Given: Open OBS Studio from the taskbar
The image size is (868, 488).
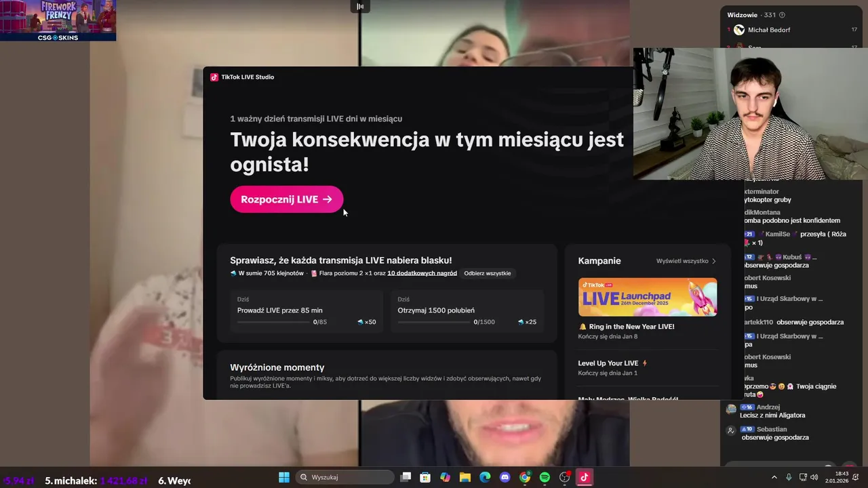Looking at the screenshot, I should (x=564, y=477).
